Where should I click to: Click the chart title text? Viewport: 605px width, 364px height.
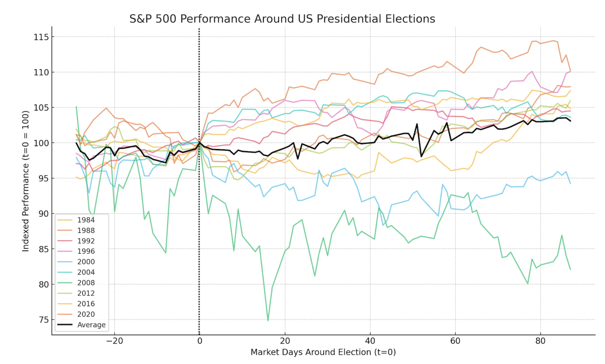(x=282, y=19)
